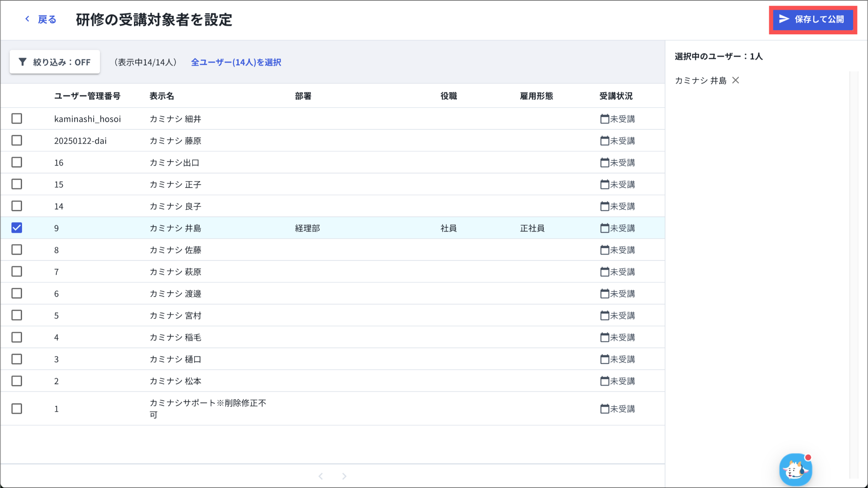Click the paper plane icon in 保存して公開
The width and height of the screenshot is (868, 488).
(x=784, y=19)
